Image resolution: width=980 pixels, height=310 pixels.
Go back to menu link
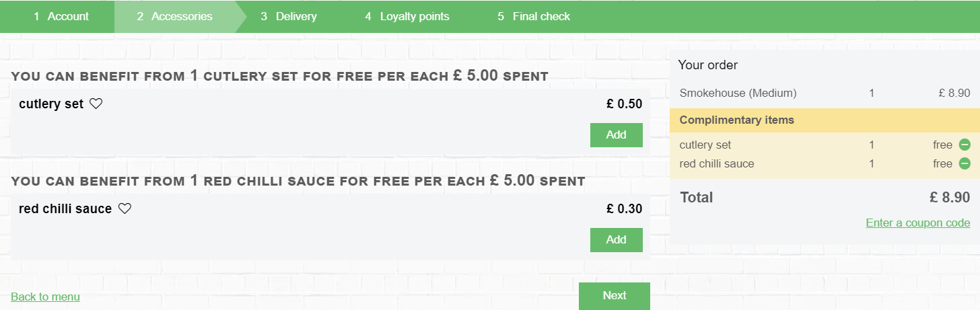pyautogui.click(x=45, y=297)
